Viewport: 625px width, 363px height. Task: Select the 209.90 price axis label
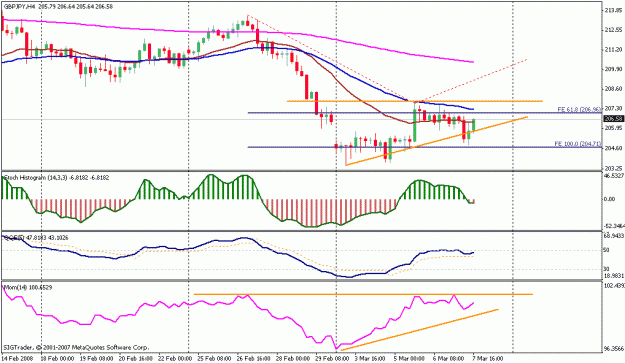613,69
